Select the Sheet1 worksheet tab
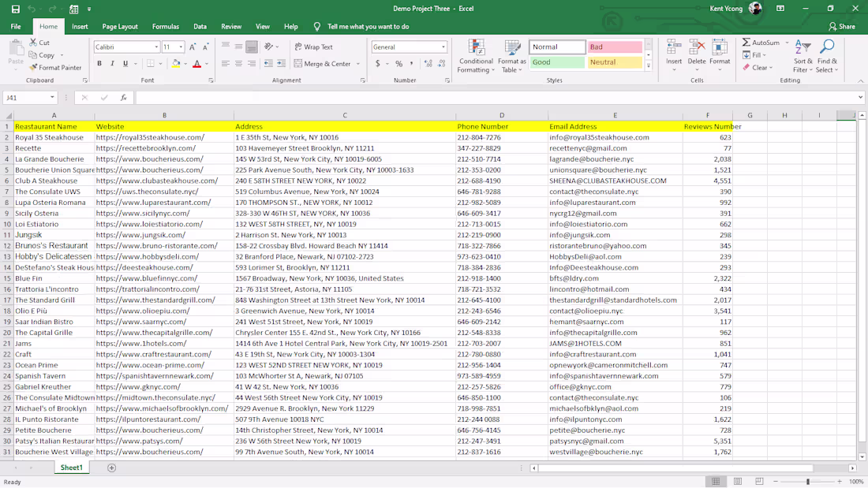 72,468
